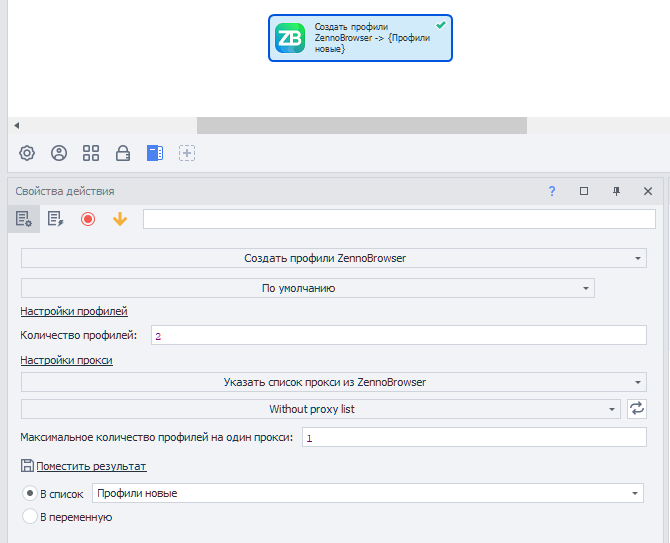Toggle the blue action properties panel icon
The width and height of the screenshot is (670, 543).
[x=155, y=153]
